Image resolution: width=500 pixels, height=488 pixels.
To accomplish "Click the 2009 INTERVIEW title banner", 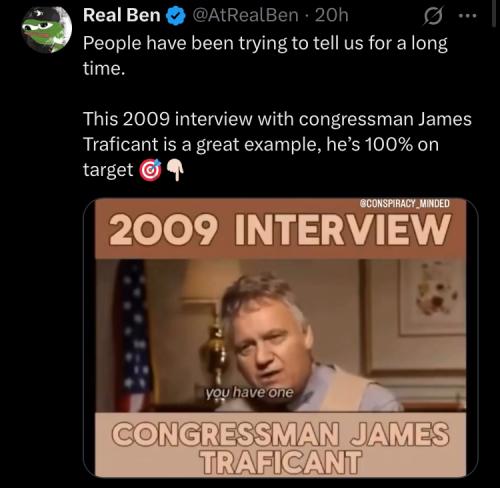I will pyautogui.click(x=281, y=229).
